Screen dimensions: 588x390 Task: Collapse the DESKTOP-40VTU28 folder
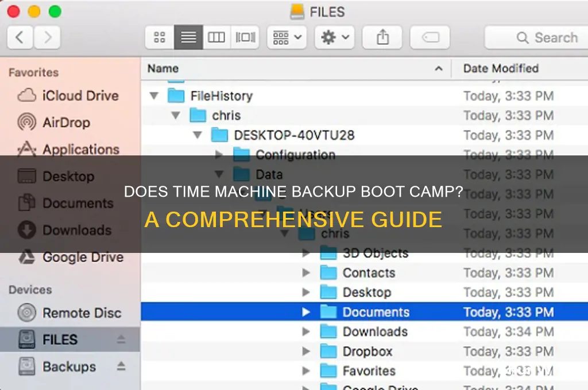click(198, 135)
